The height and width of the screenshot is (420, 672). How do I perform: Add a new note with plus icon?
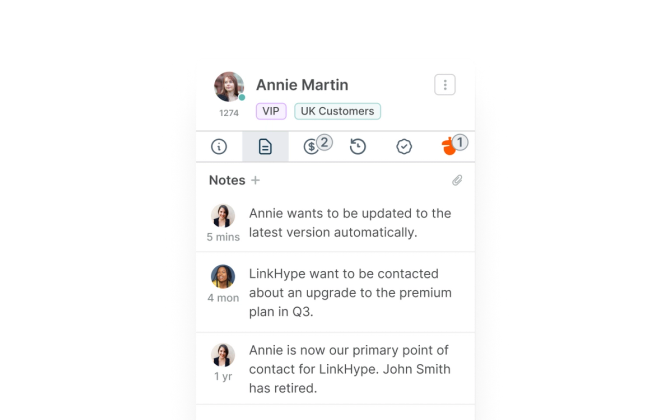coord(255,180)
